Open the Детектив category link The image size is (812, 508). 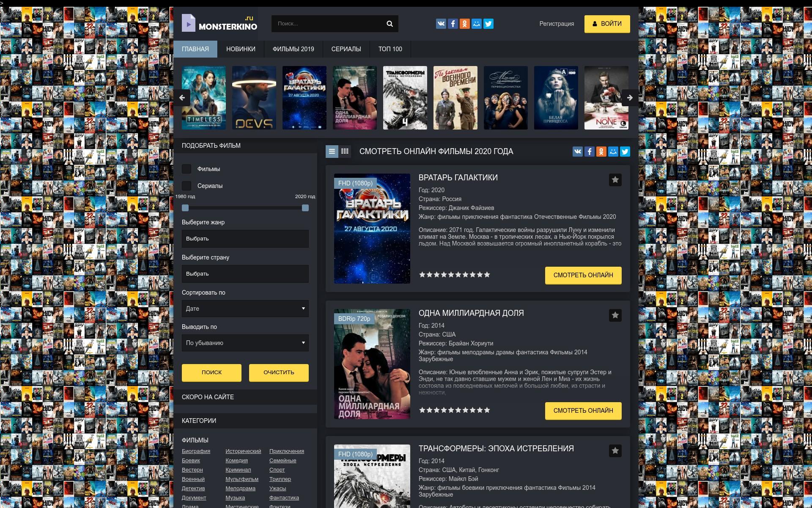click(193, 489)
